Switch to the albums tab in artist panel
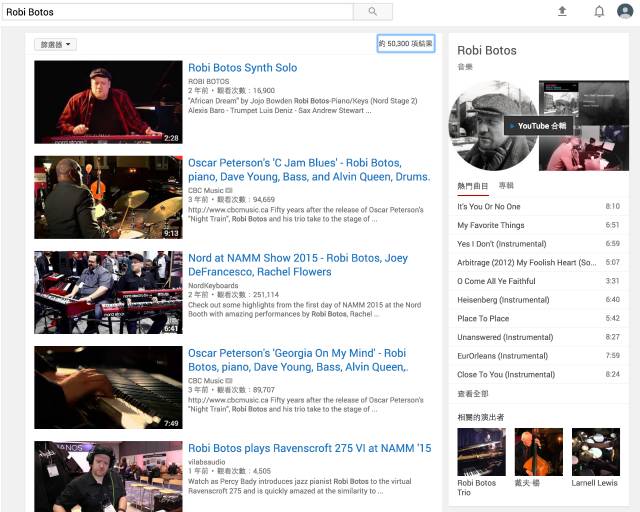Screen dimensions: 640x512 point(506,186)
